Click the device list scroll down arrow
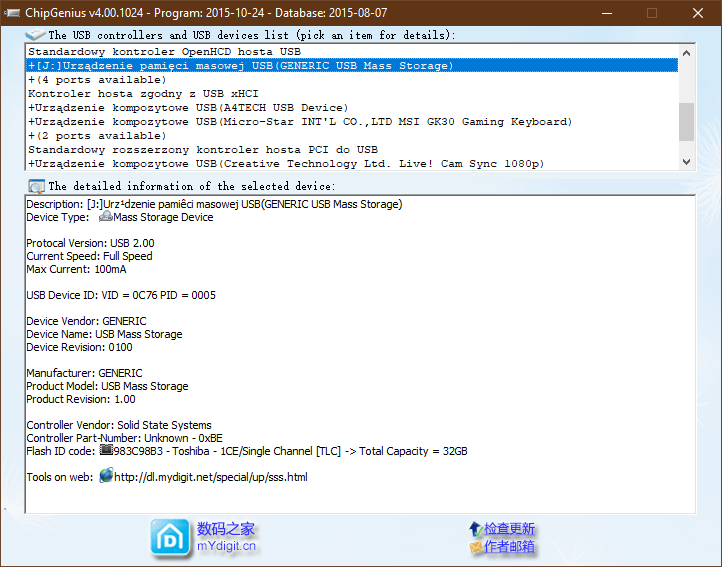722x567 pixels. (687, 162)
